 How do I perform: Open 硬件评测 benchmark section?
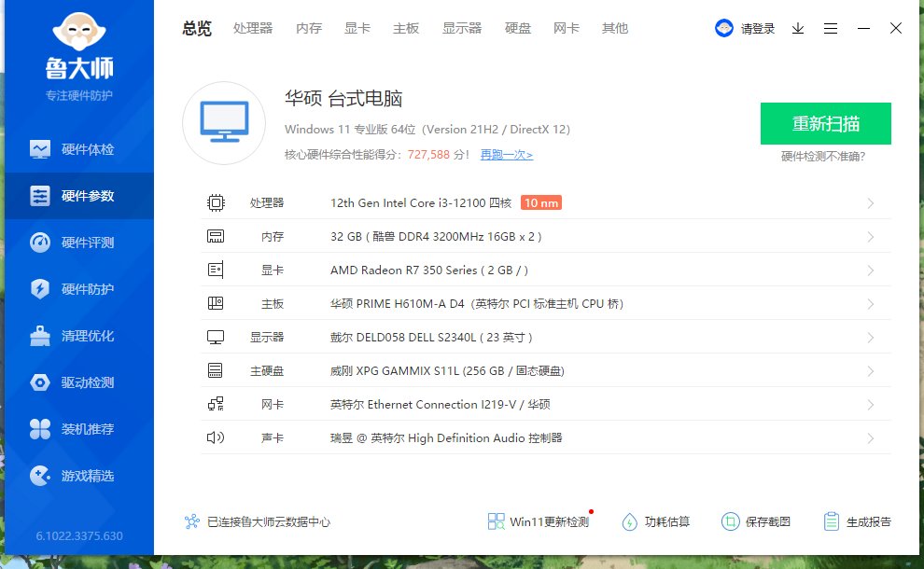(79, 243)
